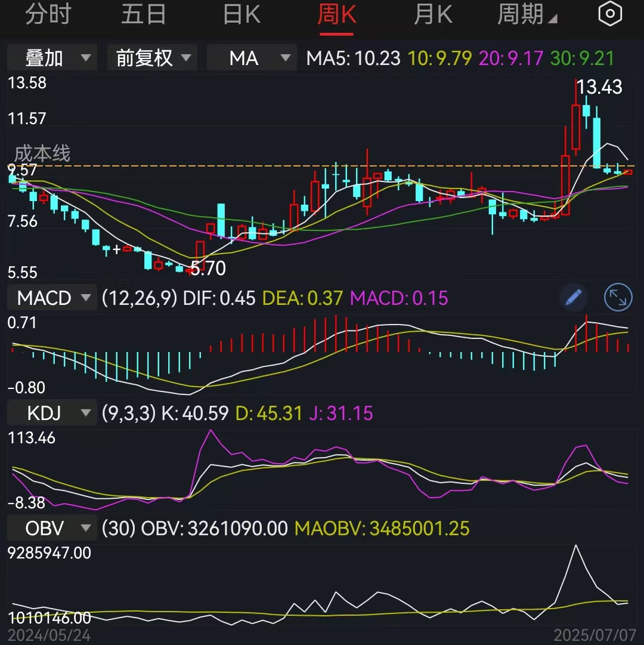The image size is (644, 645).
Task: Switch to the 日K daily candlestick tab
Action: [x=241, y=14]
